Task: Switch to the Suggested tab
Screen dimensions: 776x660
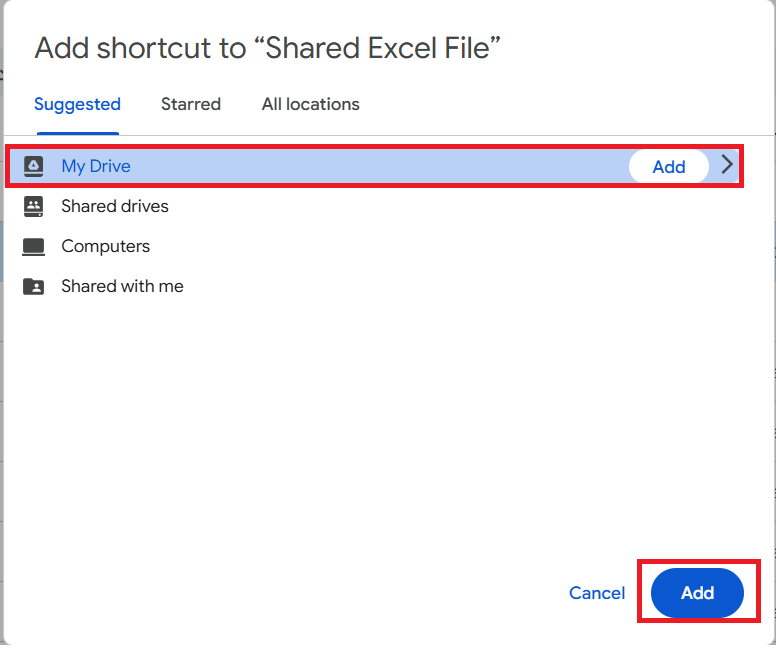Action: coord(77,104)
